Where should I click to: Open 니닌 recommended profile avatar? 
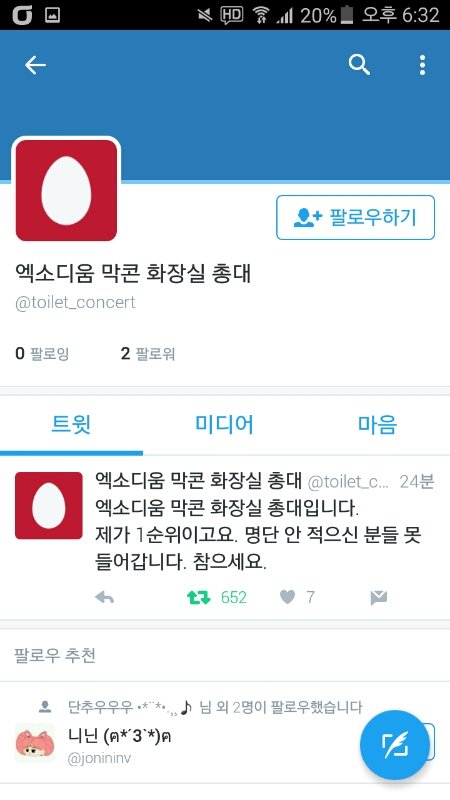pos(35,743)
